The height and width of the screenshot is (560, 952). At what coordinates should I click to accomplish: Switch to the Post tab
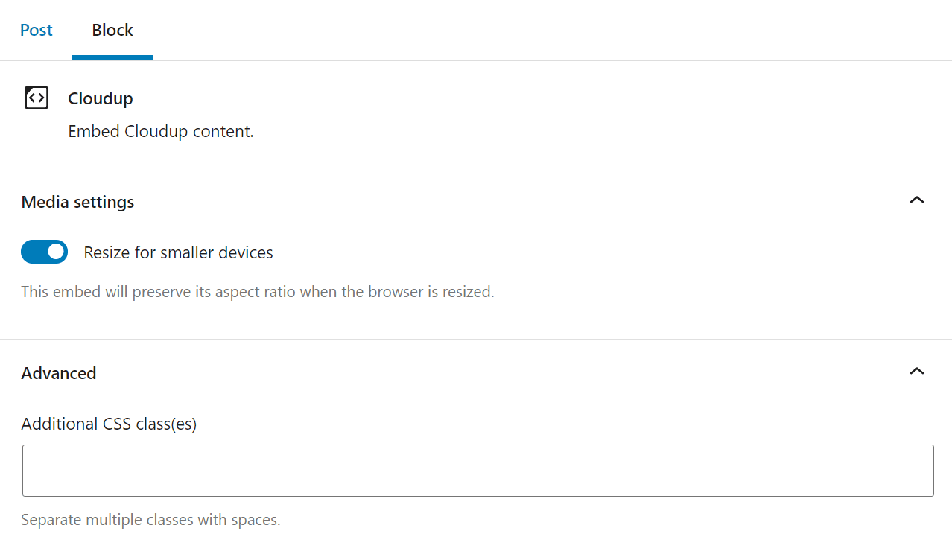pos(36,30)
